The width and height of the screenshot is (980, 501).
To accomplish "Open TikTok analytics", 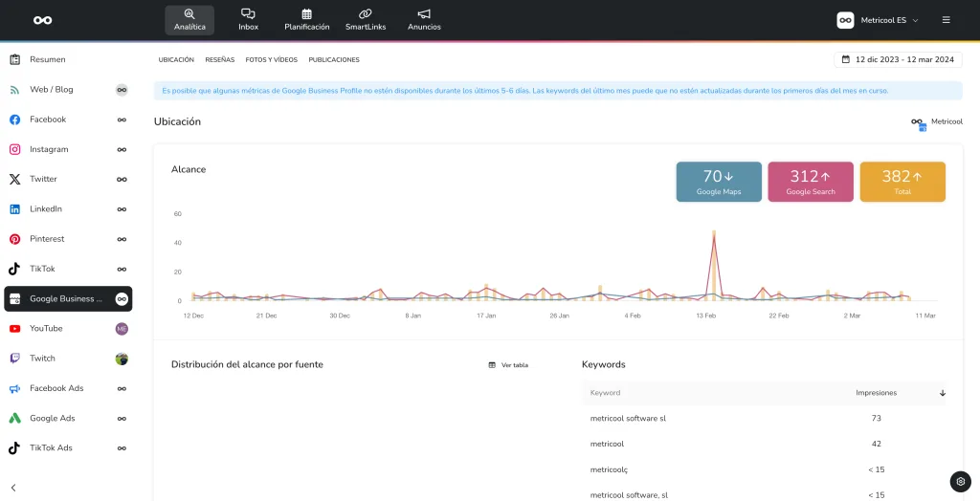I will pyautogui.click(x=68, y=269).
